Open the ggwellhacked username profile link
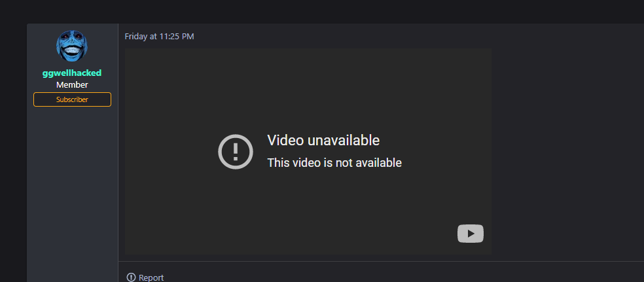This screenshot has height=282, width=644. pyautogui.click(x=72, y=73)
